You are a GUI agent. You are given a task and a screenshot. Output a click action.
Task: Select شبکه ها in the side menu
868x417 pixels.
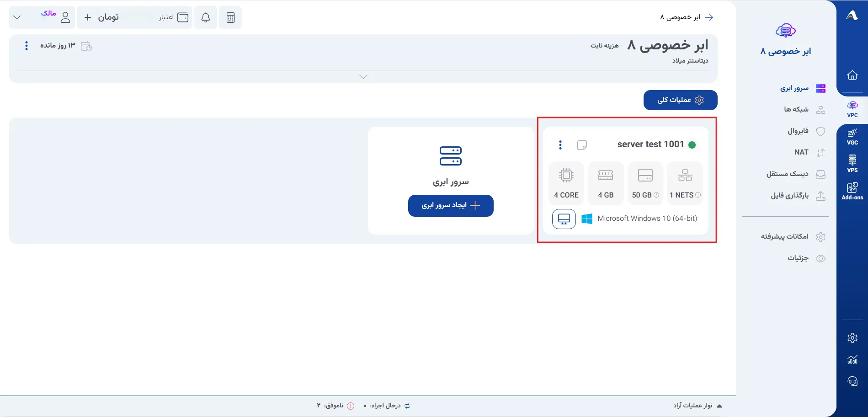click(x=804, y=110)
